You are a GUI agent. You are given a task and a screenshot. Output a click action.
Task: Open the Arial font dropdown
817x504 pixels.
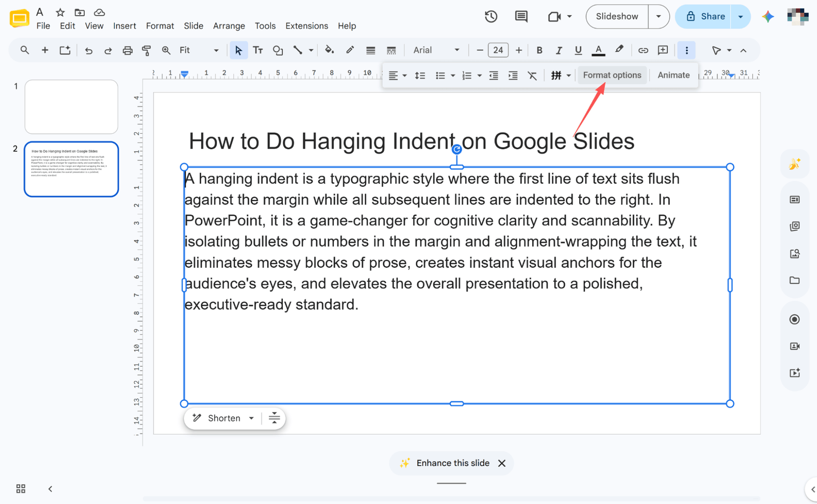pos(437,50)
